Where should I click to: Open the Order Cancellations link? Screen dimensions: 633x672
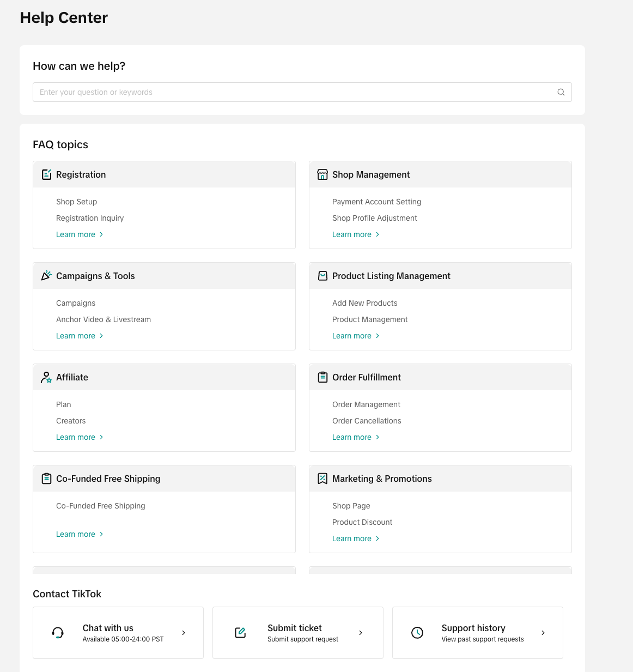pos(367,421)
